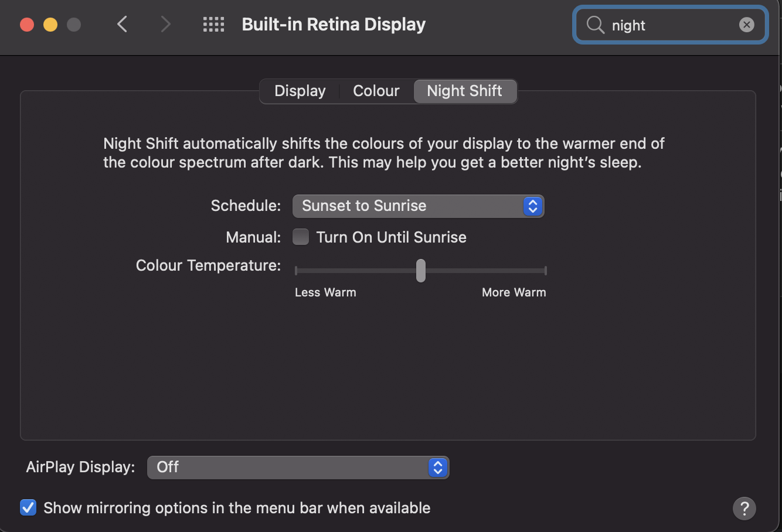Click the Night Shift description paragraph
This screenshot has width=782, height=532.
point(384,153)
